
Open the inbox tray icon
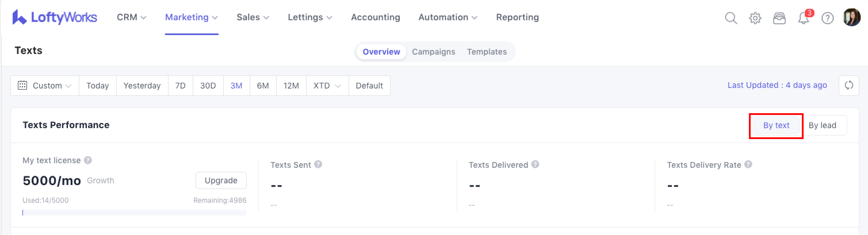tap(779, 18)
